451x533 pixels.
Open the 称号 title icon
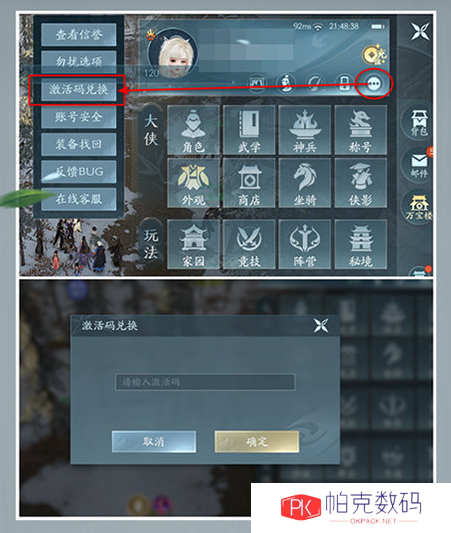[x=360, y=130]
